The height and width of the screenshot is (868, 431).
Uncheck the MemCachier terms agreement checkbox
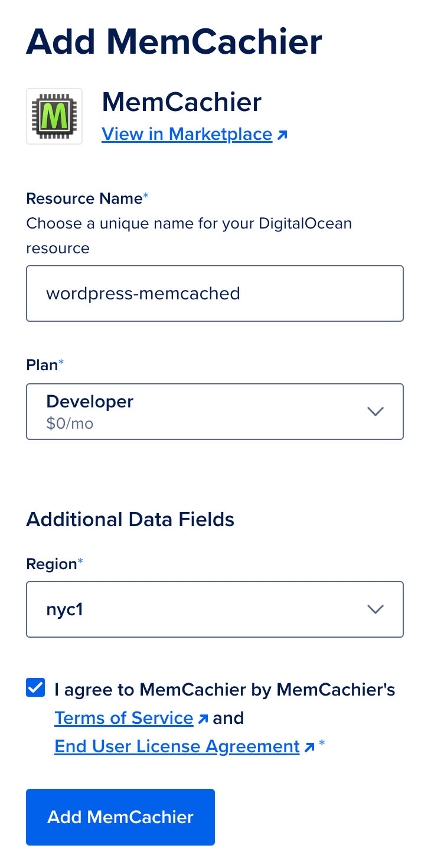click(35, 687)
